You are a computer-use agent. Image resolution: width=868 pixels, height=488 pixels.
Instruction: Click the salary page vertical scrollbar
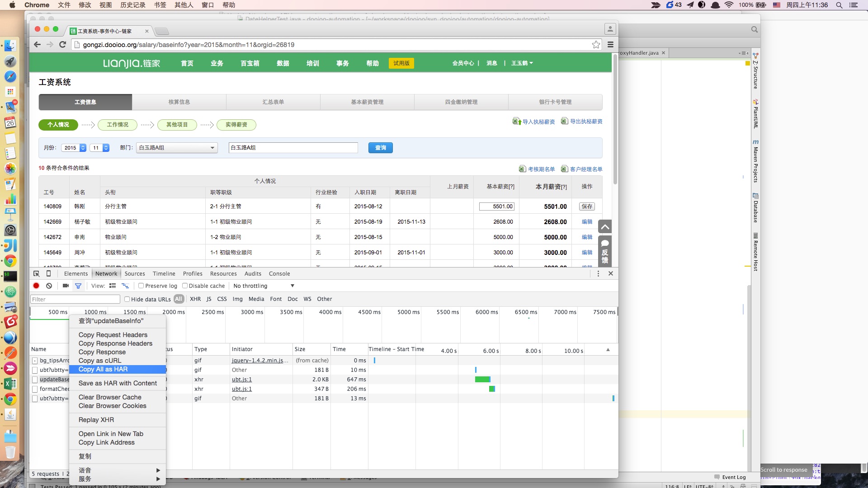coord(615,120)
